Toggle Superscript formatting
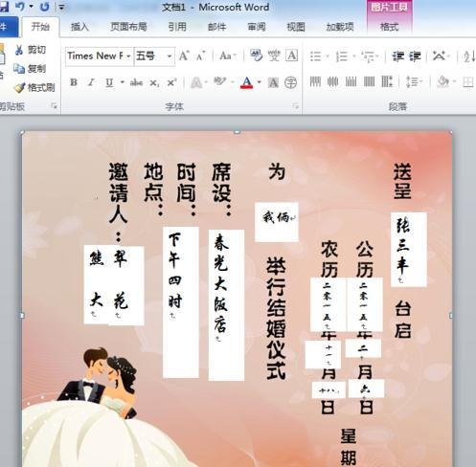The height and width of the screenshot is (467, 476). (x=171, y=82)
